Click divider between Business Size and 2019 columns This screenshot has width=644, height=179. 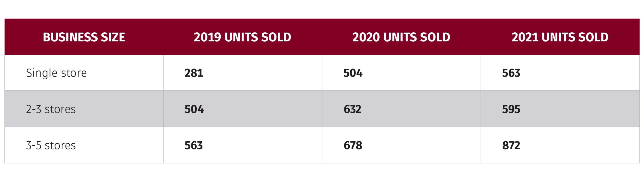(163, 109)
